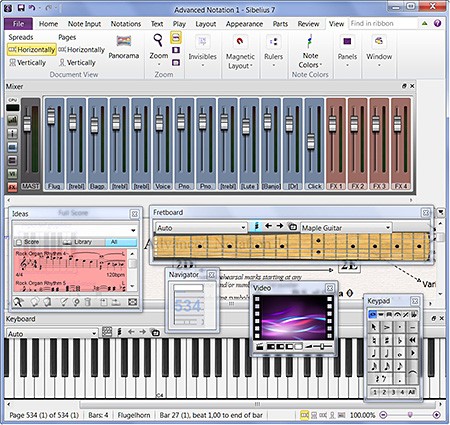Image resolution: width=450 pixels, height=425 pixels.
Task: Click the Keyboard panel grid icon
Action: (x=107, y=332)
